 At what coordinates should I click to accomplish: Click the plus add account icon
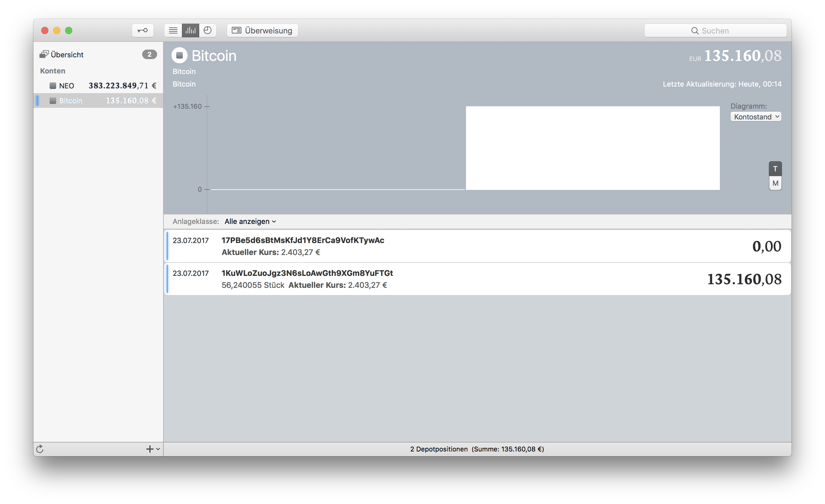[149, 449]
